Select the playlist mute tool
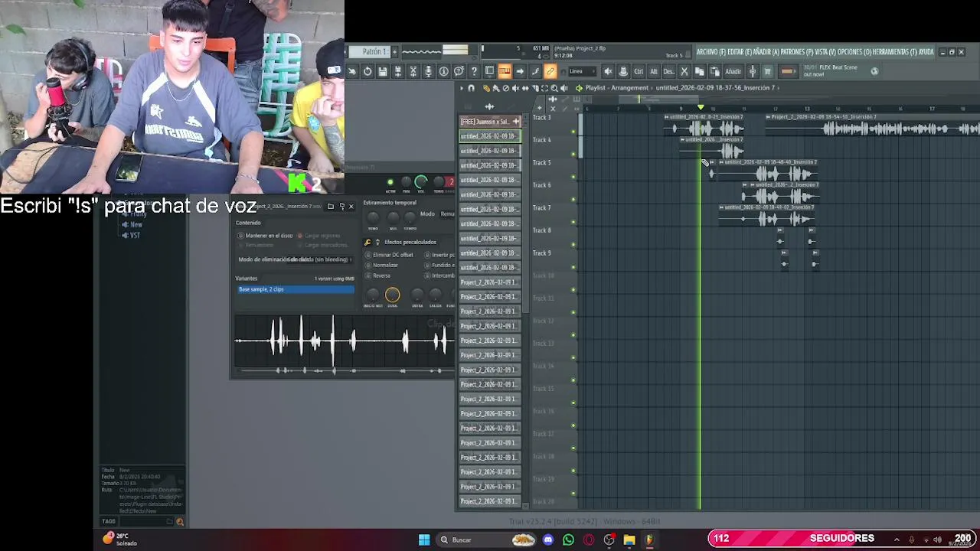The height and width of the screenshot is (551, 980). pyautogui.click(x=516, y=88)
